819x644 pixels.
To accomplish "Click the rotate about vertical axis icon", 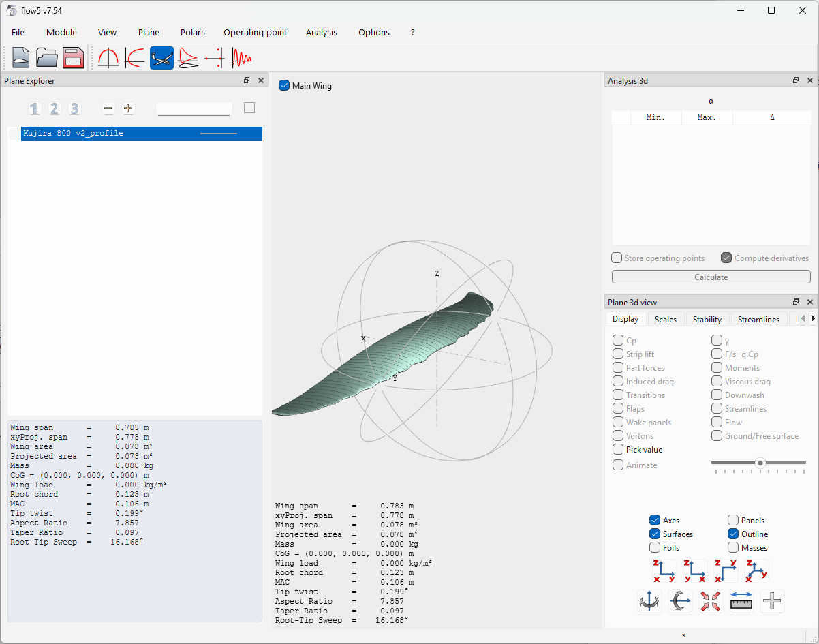I will 649,601.
